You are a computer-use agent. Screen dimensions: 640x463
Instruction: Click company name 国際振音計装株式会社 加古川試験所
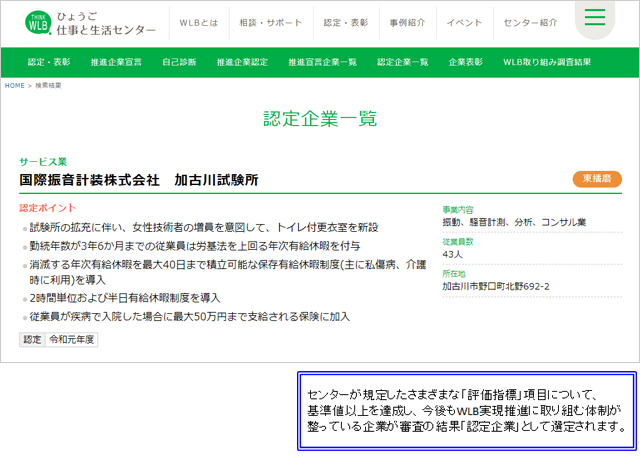coord(139,180)
